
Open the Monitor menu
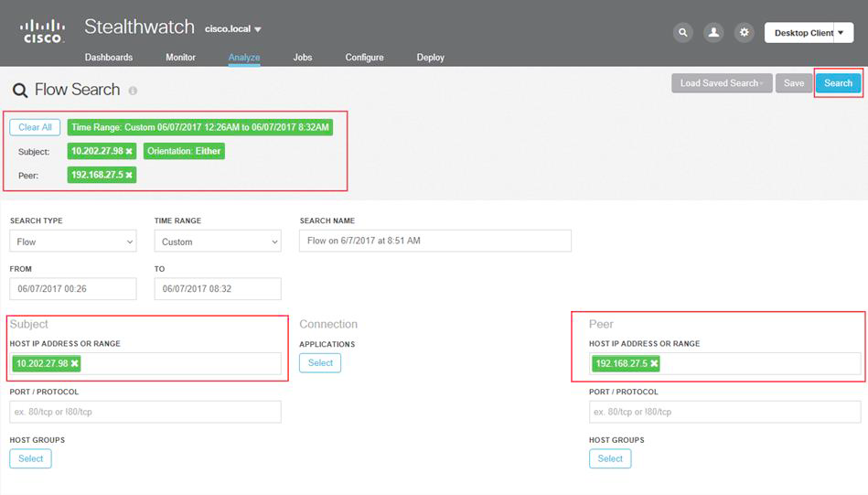click(x=180, y=58)
